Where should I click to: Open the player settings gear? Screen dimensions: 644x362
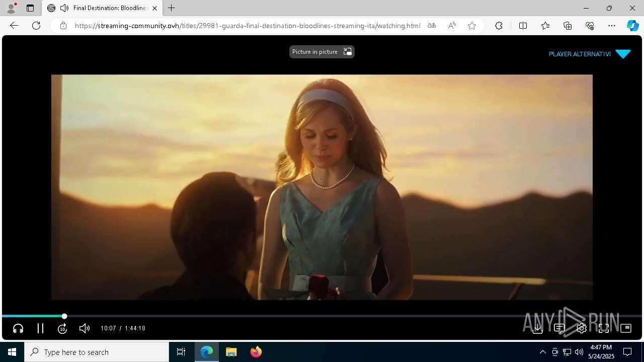(x=582, y=328)
